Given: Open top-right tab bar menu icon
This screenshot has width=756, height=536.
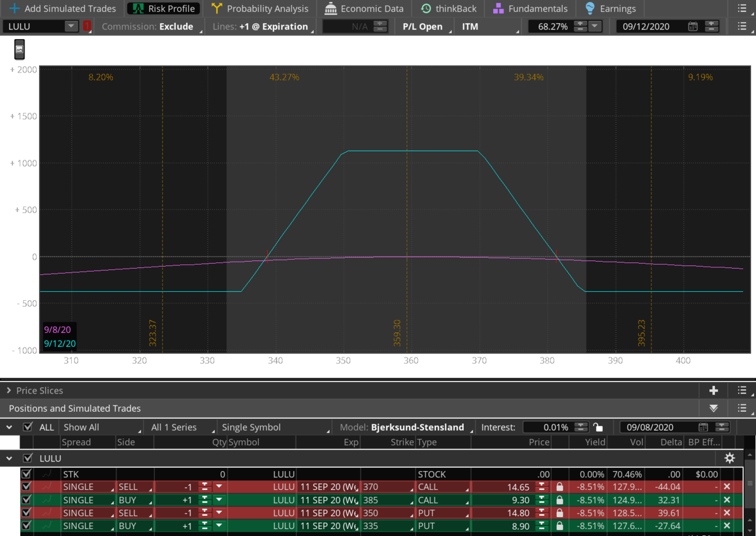Looking at the screenshot, I should pyautogui.click(x=742, y=9).
